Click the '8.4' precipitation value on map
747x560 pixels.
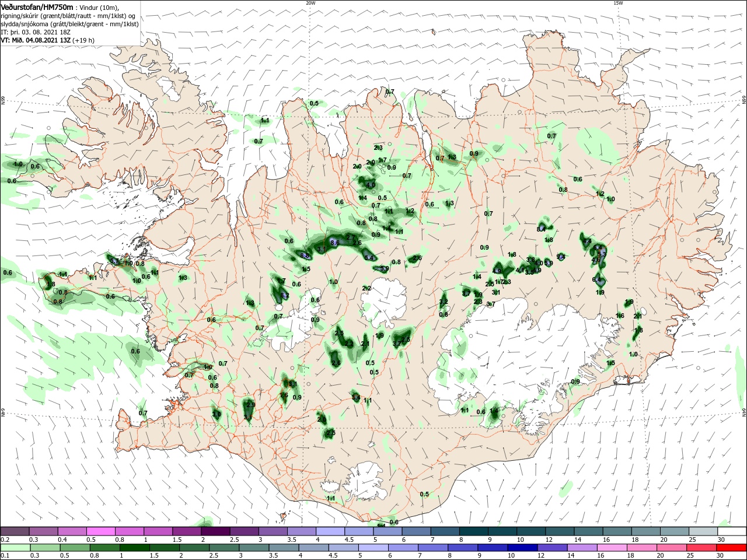click(541, 229)
